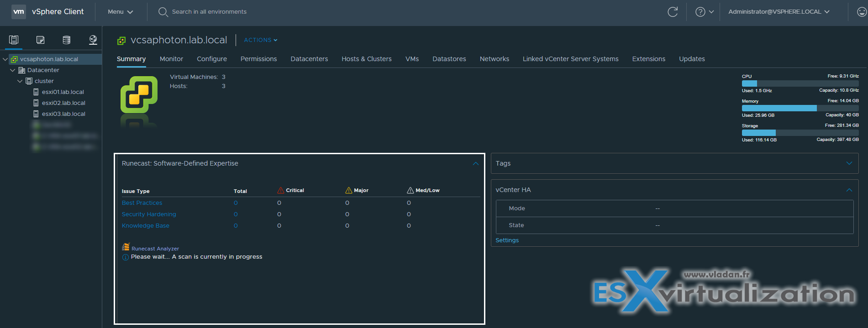This screenshot has width=868, height=328.
Task: Expand the Tags panel
Action: 849,163
